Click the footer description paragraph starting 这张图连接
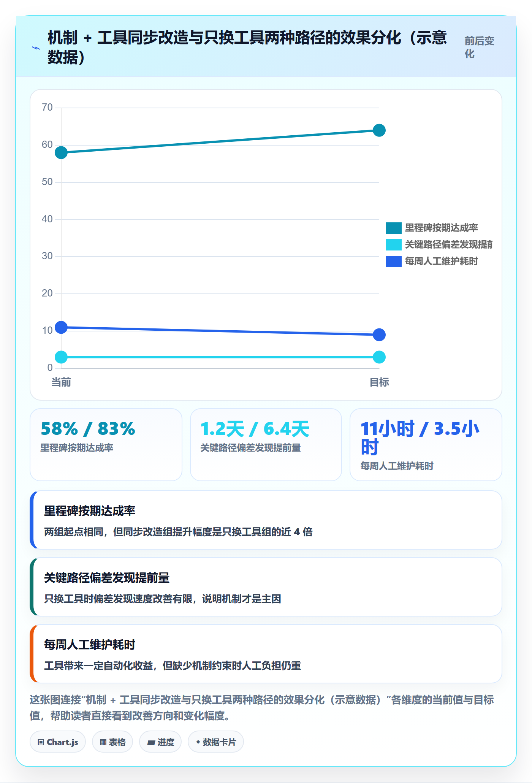Image resolution: width=532 pixels, height=783 pixels. coord(262,708)
